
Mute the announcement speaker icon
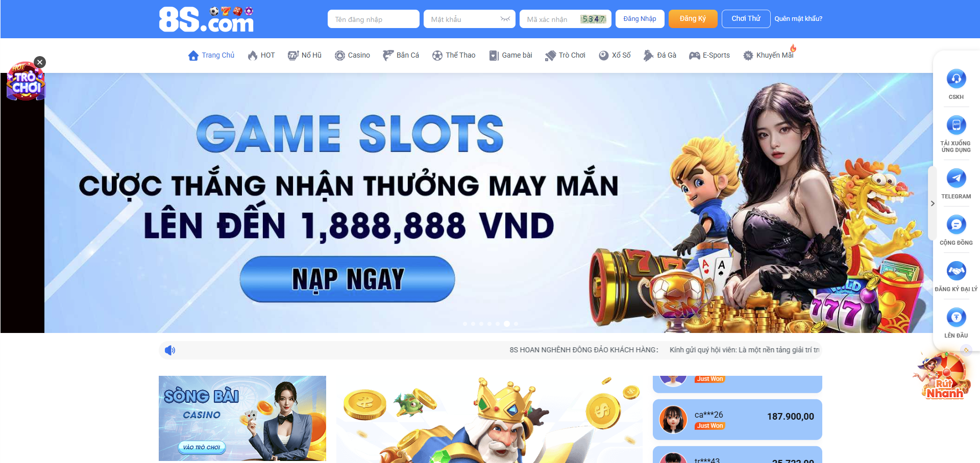170,350
